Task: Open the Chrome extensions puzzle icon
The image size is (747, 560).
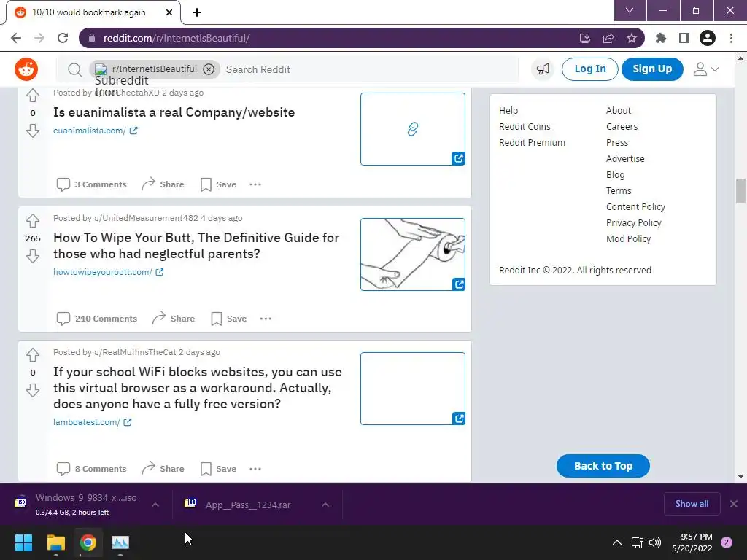Action: 660,38
